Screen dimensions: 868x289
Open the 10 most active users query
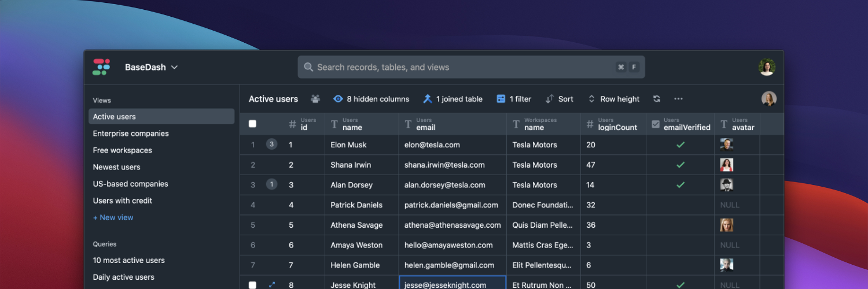[129, 260]
